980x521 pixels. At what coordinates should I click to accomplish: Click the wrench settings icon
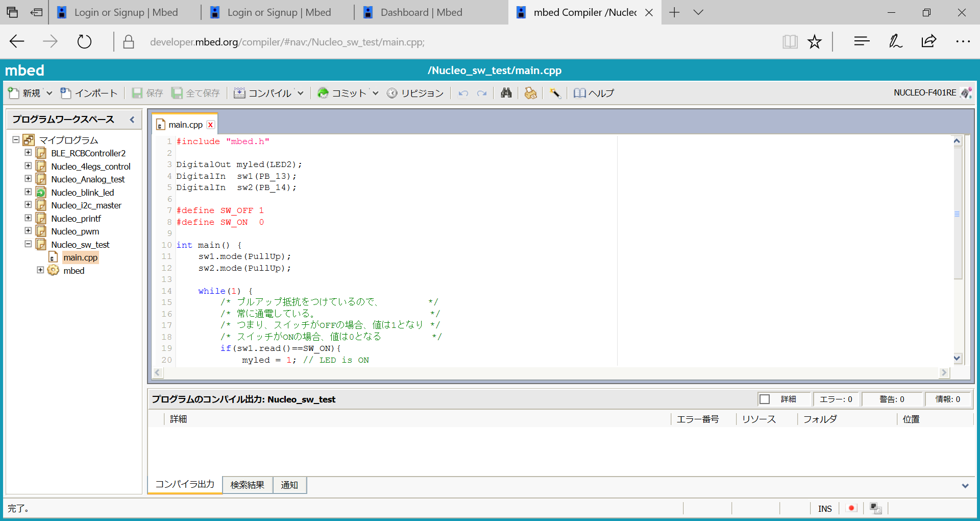click(555, 93)
